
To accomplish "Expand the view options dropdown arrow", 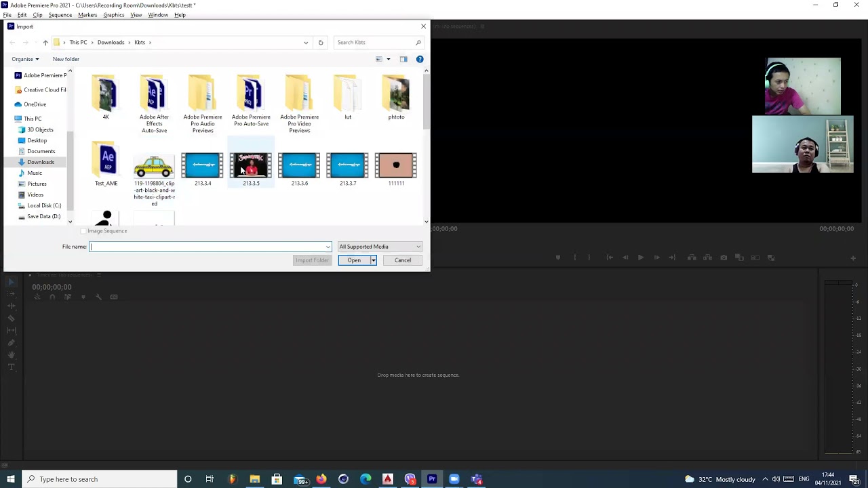I will (389, 59).
